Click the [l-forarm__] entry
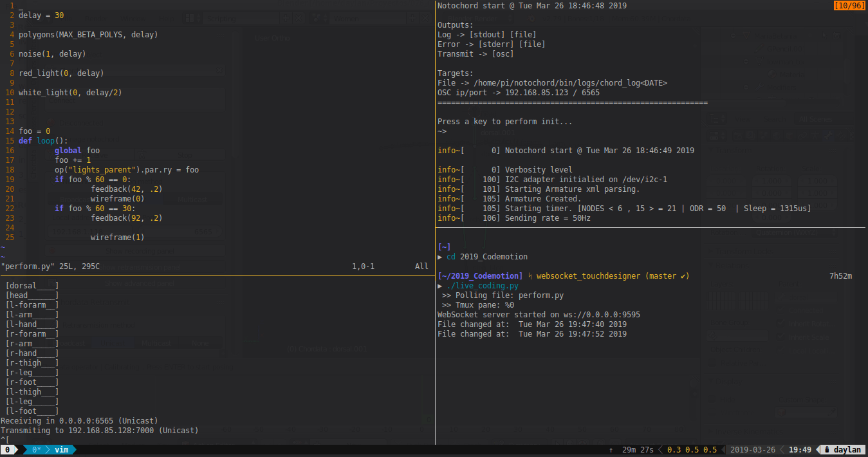Screen dimensions: 868x457 tap(32, 304)
